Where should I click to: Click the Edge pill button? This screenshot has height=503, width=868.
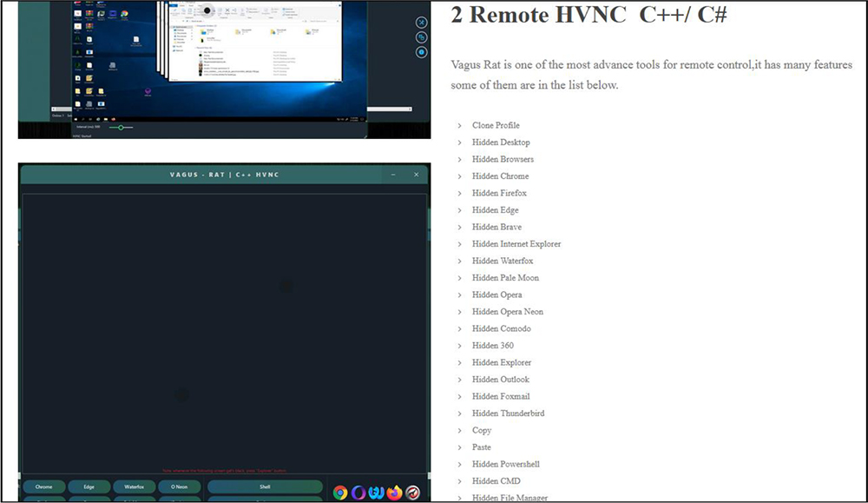coord(89,487)
